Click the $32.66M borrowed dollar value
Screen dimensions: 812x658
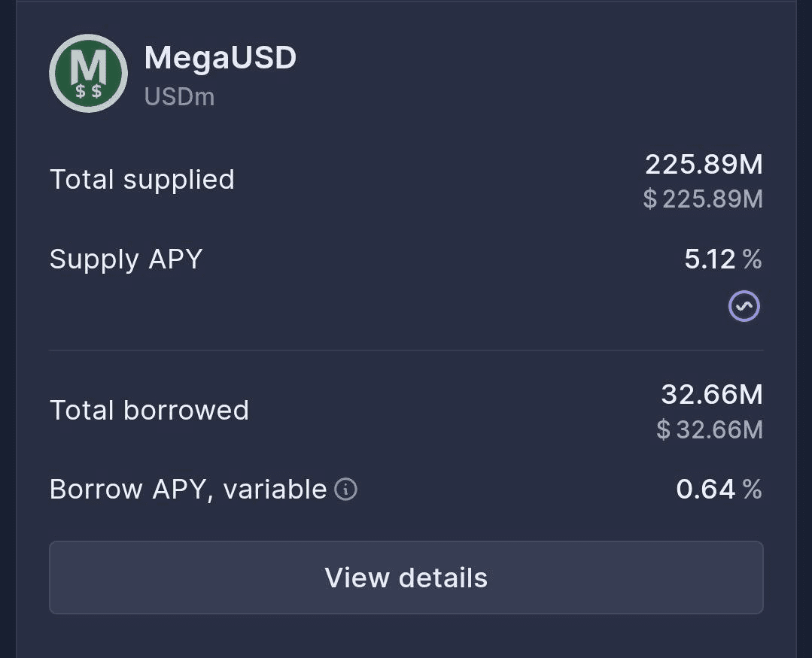(710, 429)
